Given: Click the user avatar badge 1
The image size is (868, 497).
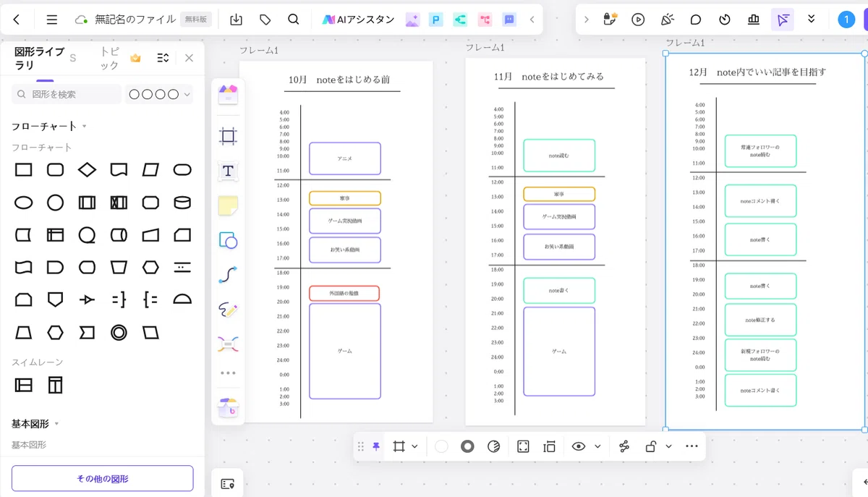Looking at the screenshot, I should tap(846, 20).
